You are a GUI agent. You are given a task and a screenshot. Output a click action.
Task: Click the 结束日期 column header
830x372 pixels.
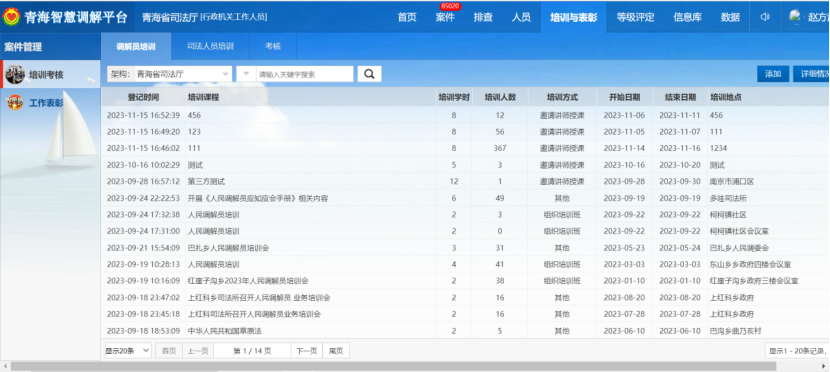click(680, 97)
